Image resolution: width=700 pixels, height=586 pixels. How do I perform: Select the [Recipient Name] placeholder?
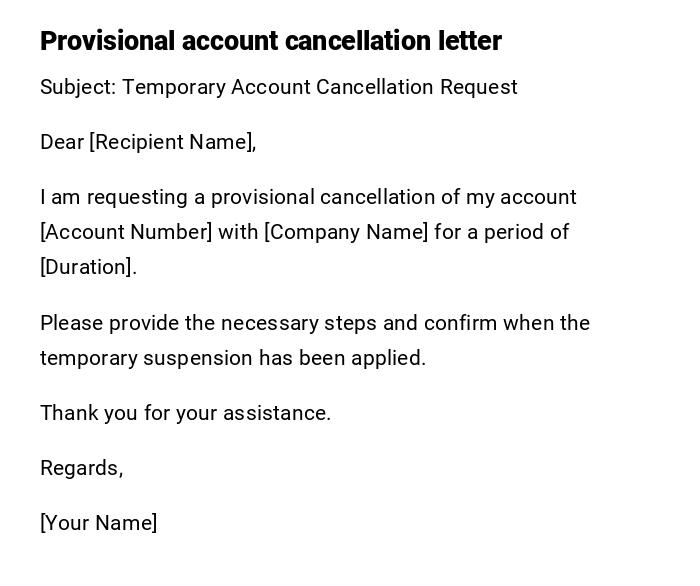pos(172,142)
